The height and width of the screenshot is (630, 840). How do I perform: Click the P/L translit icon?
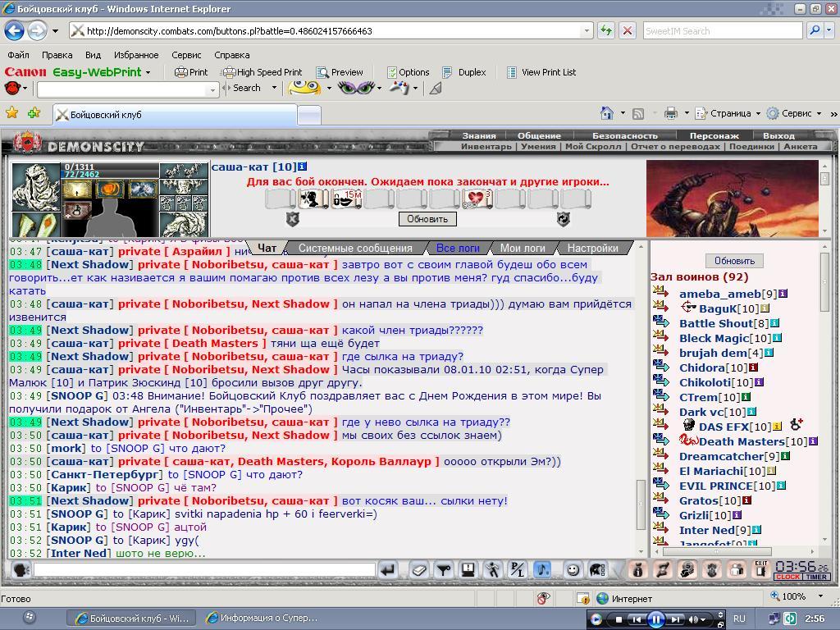[x=517, y=570]
